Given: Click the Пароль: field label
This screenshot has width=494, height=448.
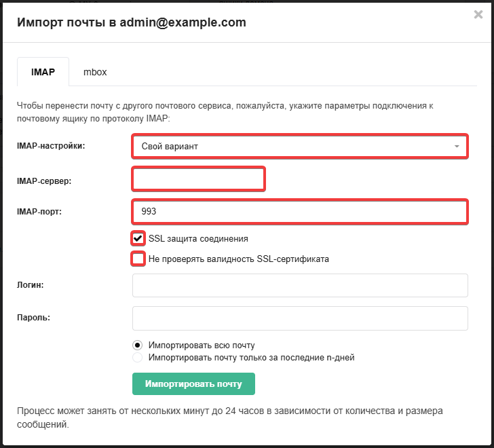Looking at the screenshot, I should point(33,318).
